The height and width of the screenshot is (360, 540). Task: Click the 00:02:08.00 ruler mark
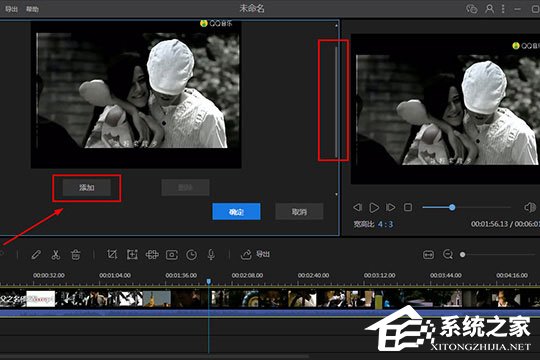247,275
